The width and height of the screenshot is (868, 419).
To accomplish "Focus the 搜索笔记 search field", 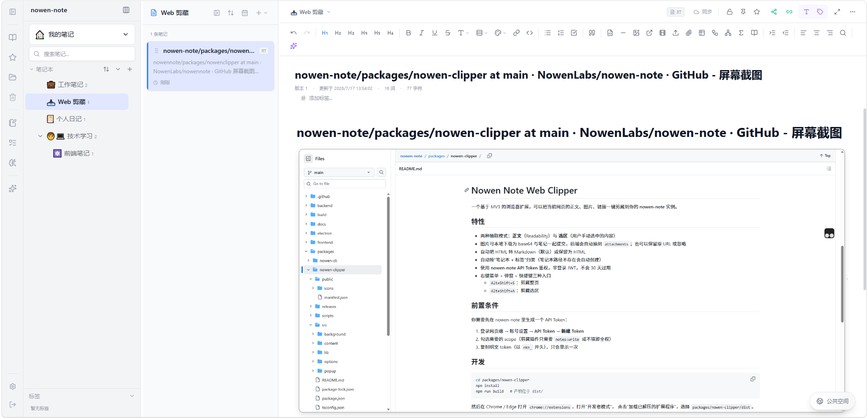I will pyautogui.click(x=82, y=54).
